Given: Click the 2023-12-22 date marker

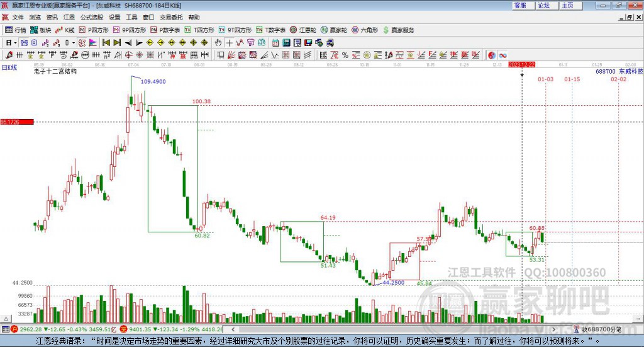Looking at the screenshot, I should (521, 65).
